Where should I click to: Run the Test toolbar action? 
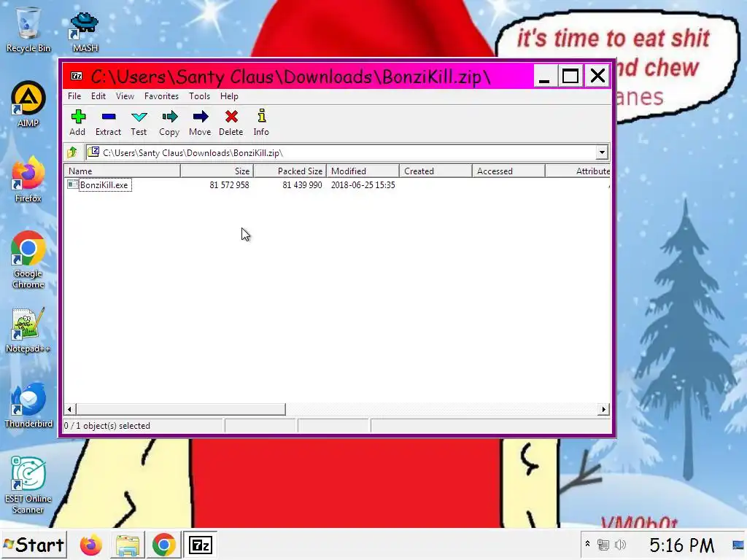139,122
